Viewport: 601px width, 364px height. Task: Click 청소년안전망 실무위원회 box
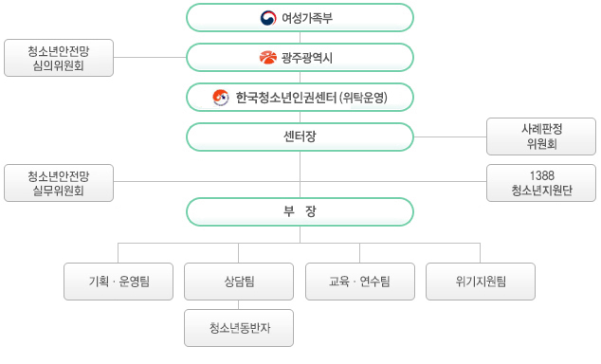[x=59, y=183]
